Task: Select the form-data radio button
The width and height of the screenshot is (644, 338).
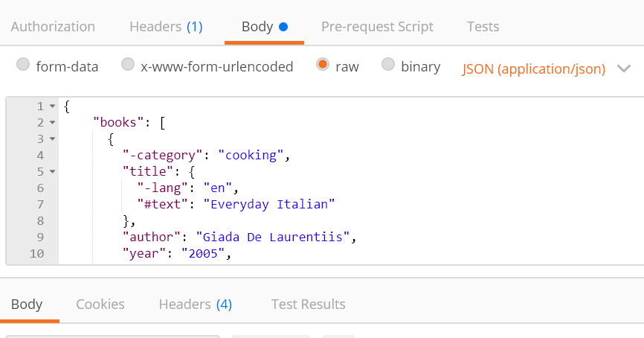Action: [x=23, y=65]
